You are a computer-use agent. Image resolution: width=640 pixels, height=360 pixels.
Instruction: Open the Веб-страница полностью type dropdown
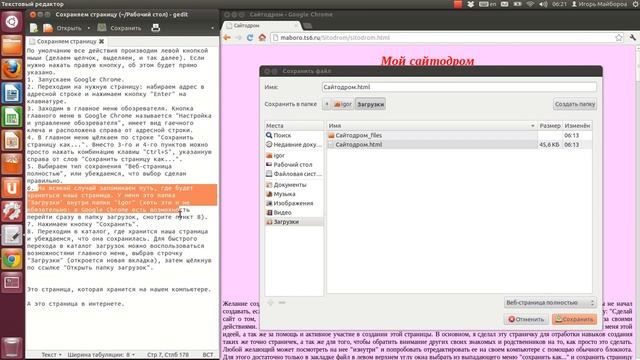coord(550,303)
